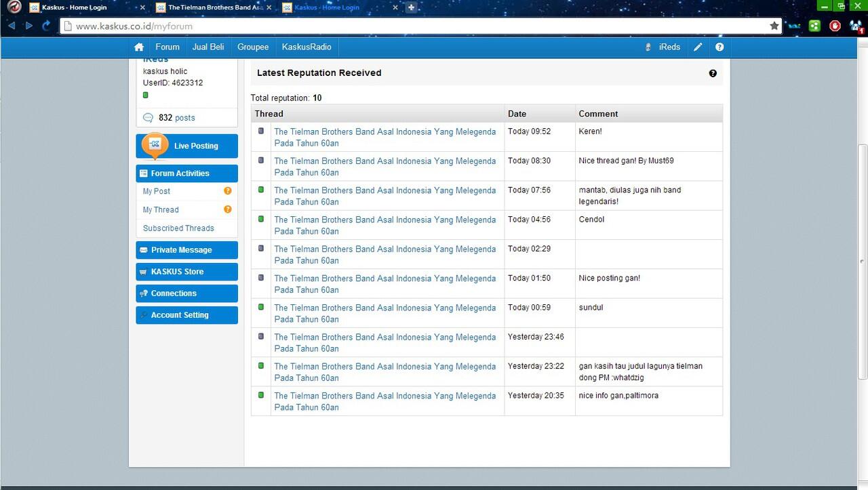Open the thread link dated Today 04:56
The width and height of the screenshot is (868, 490).
[x=384, y=225]
